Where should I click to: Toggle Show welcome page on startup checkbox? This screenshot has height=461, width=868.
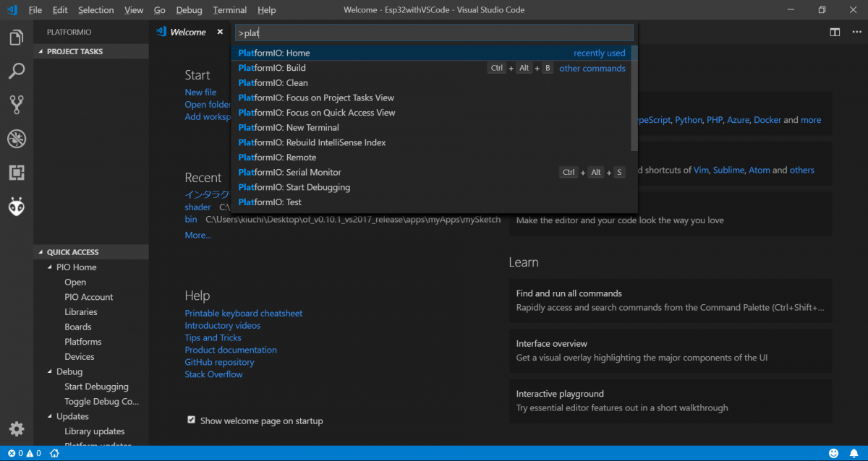pos(191,420)
